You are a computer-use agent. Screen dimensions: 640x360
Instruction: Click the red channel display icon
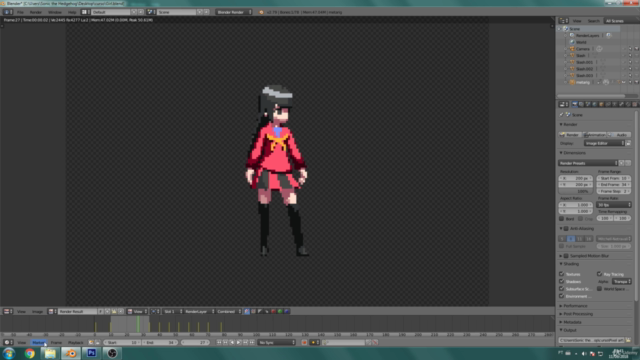[x=273, y=311]
